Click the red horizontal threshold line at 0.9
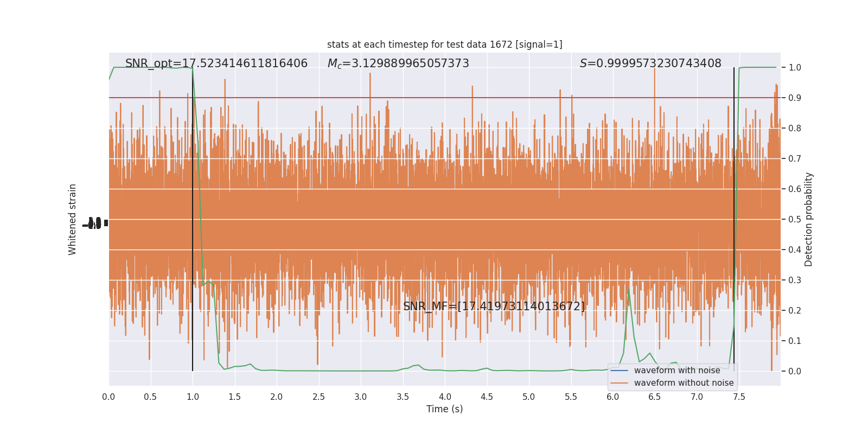868x434 pixels. click(x=444, y=98)
